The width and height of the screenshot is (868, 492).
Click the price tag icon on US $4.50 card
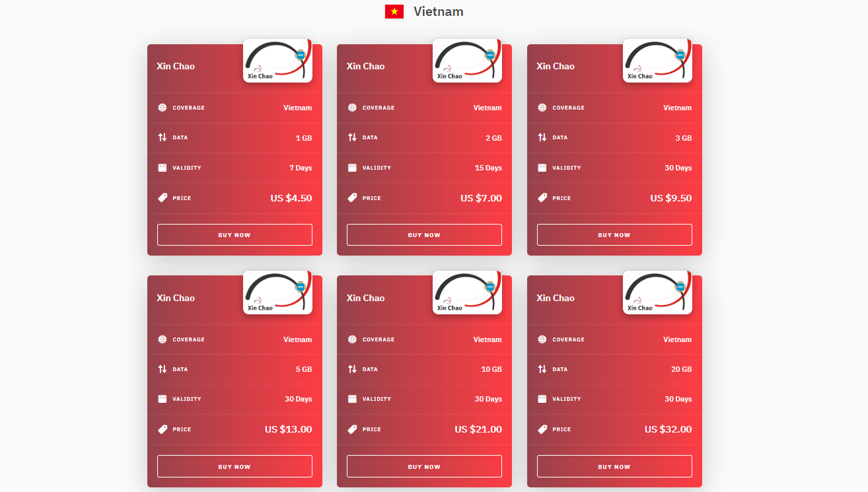coord(163,197)
